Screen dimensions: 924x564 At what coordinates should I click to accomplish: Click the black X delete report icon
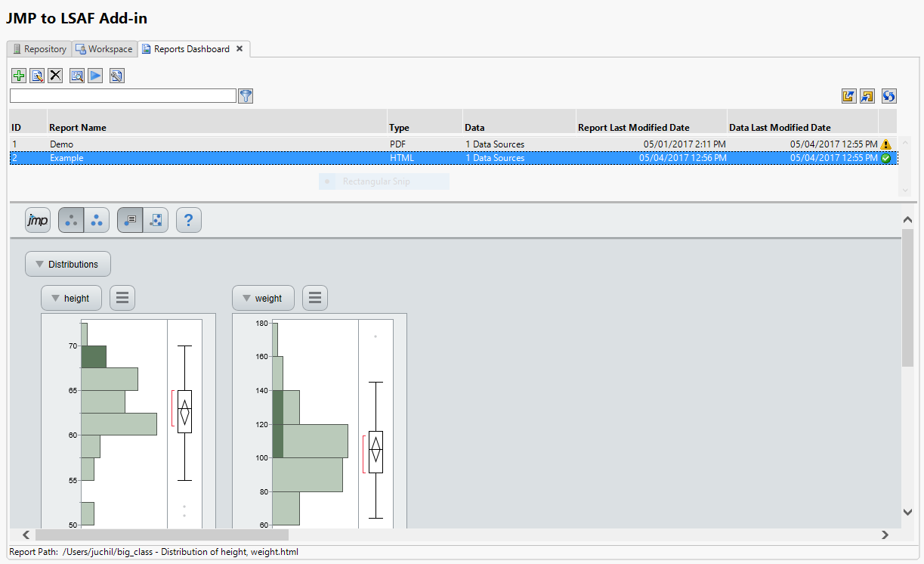point(55,75)
